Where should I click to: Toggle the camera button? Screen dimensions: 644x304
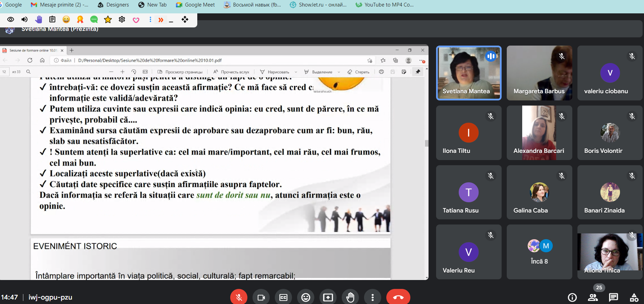(x=261, y=297)
